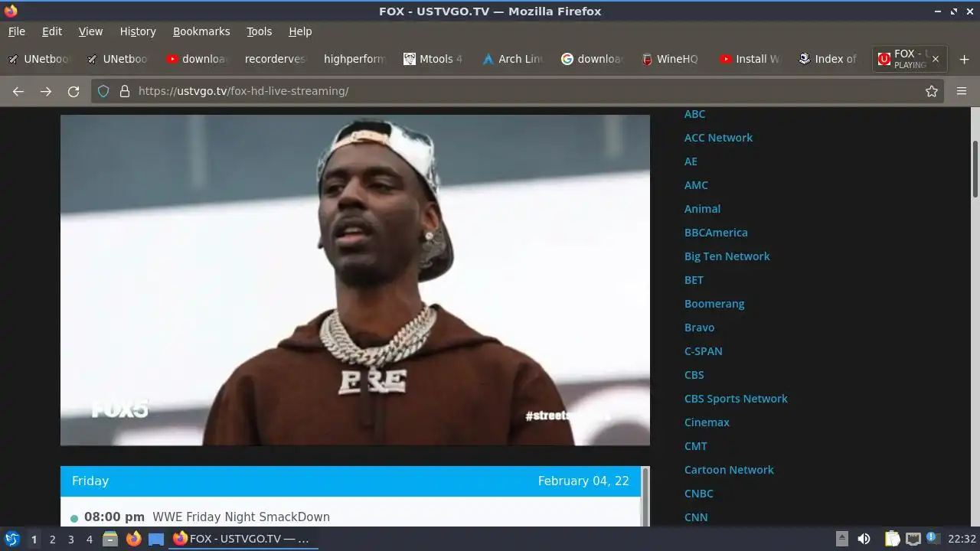Go forward one page
980x551 pixels.
[x=46, y=91]
